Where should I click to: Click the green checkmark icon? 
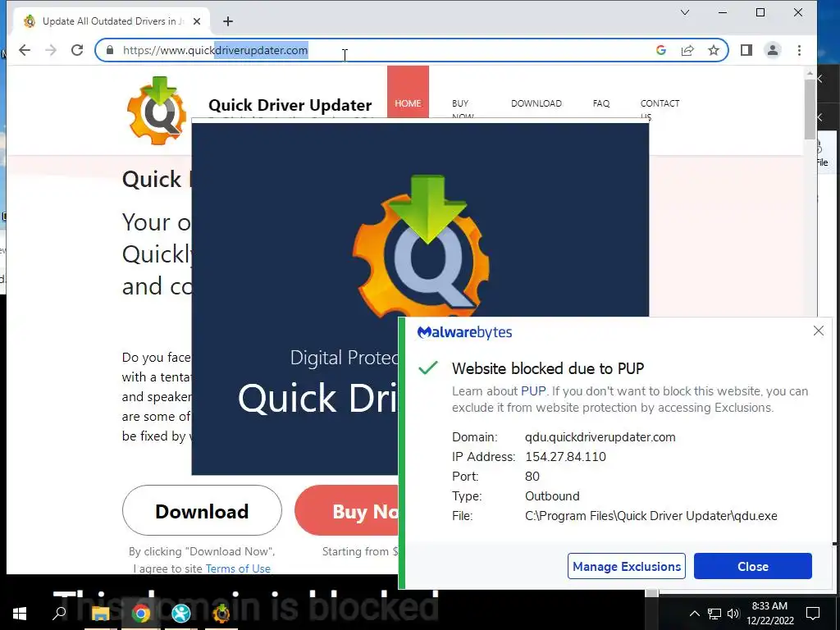coord(428,368)
